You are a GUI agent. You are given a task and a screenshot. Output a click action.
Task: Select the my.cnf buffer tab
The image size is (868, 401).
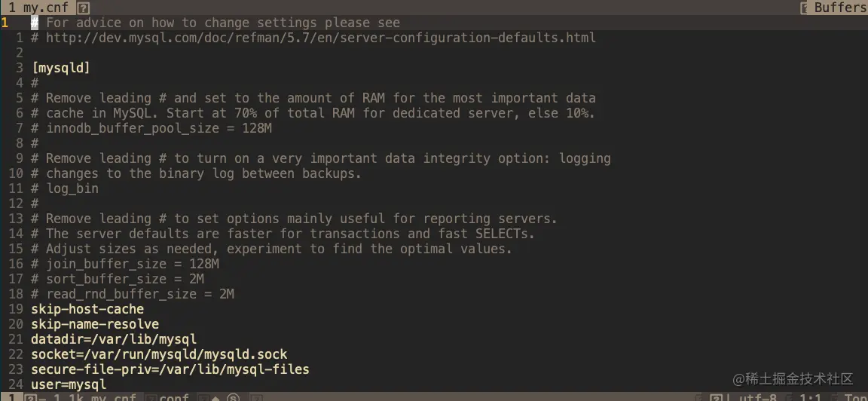pos(46,8)
